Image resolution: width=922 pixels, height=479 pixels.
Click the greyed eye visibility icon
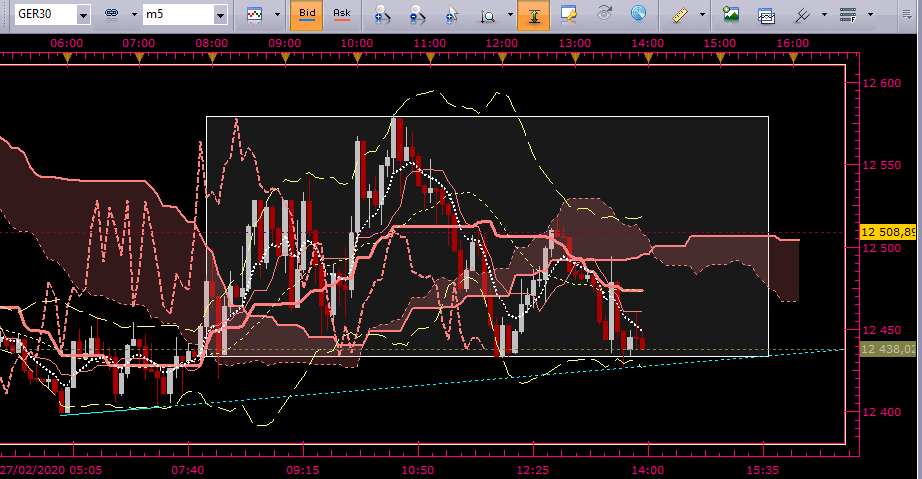pyautogui.click(x=604, y=14)
